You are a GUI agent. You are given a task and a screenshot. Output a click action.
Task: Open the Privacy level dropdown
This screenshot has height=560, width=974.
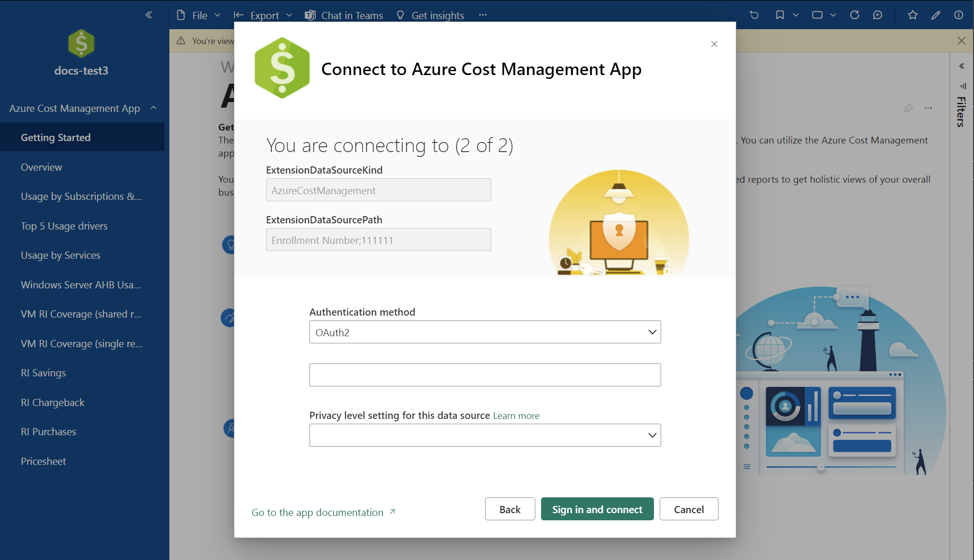485,435
